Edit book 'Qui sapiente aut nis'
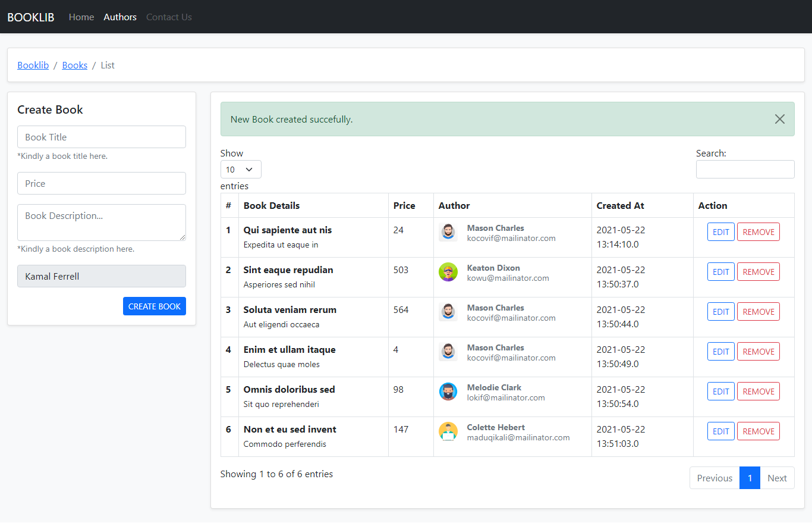Viewport: 812px width, 523px height. [721, 232]
